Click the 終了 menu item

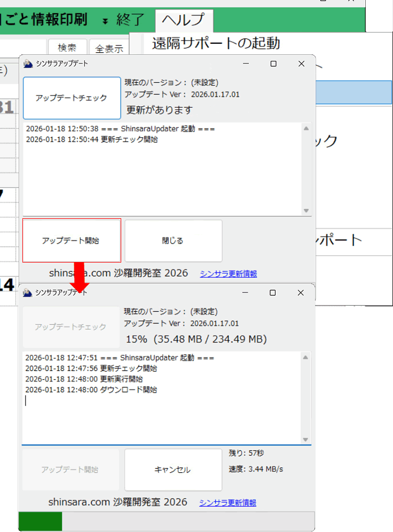(130, 20)
